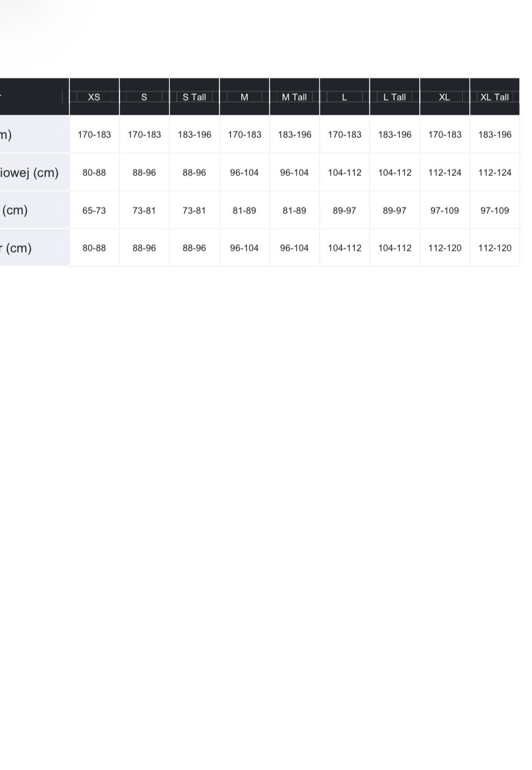Click the L Tall column header

[395, 97]
